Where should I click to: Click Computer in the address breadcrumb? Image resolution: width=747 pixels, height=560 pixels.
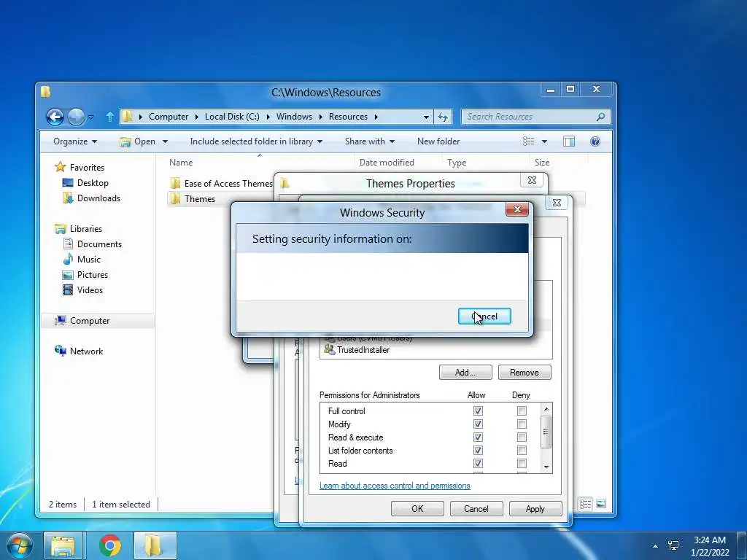(169, 117)
